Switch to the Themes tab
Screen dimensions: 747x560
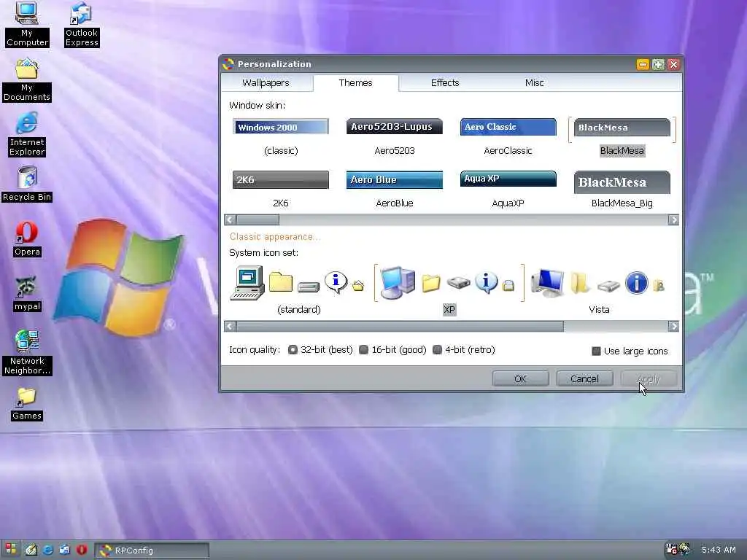(355, 82)
